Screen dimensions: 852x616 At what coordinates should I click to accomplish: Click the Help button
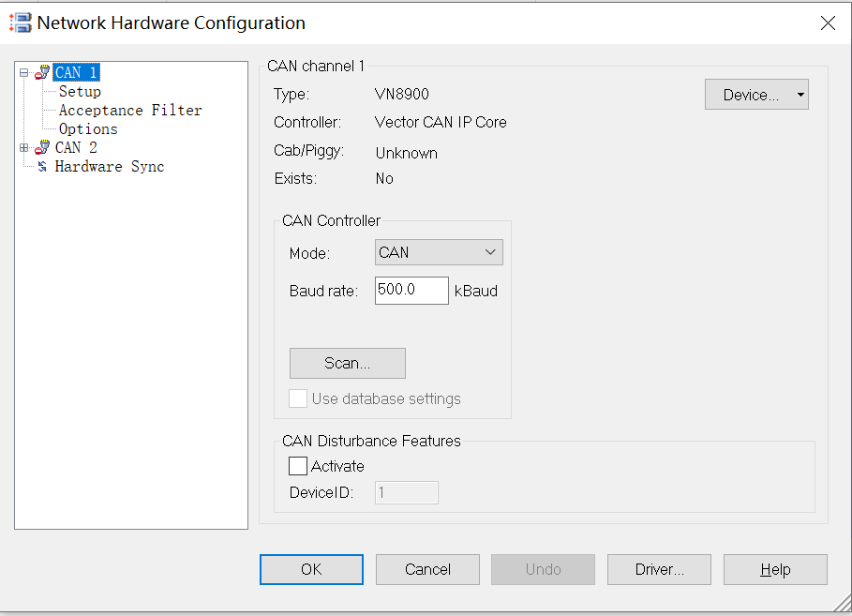click(775, 569)
